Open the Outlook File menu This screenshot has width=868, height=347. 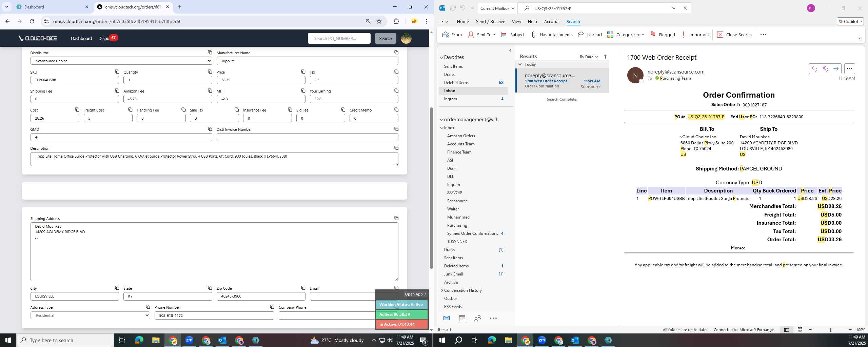coord(444,21)
